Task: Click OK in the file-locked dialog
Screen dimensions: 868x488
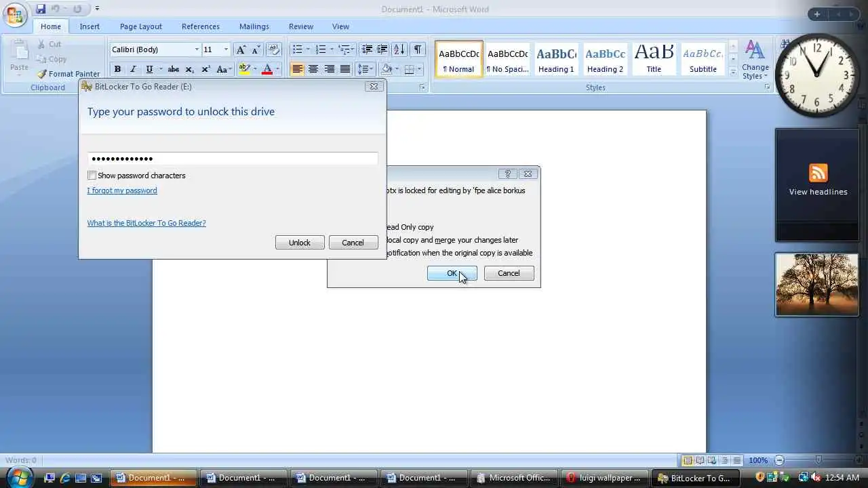Action: point(452,273)
